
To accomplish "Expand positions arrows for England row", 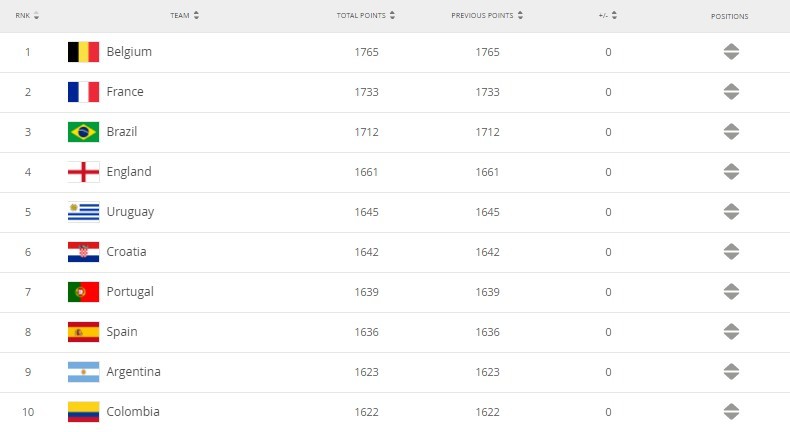I will (731, 172).
